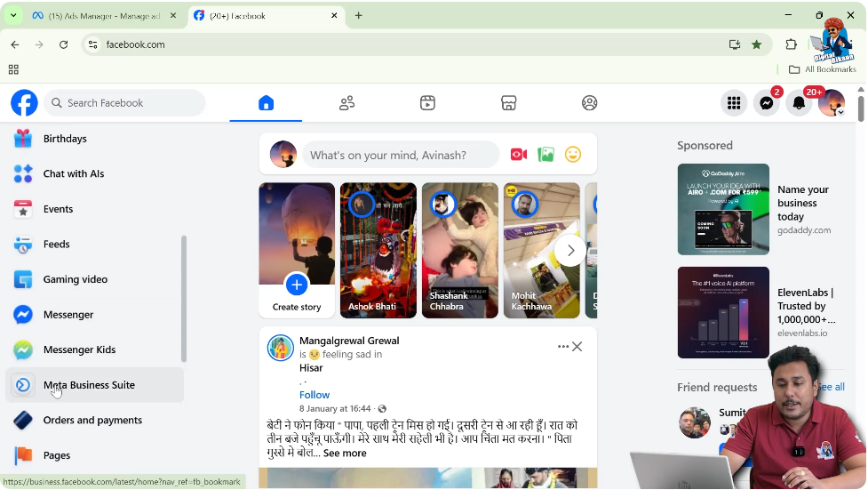Open Gaming video in the sidebar
868x490 pixels.
point(94,279)
